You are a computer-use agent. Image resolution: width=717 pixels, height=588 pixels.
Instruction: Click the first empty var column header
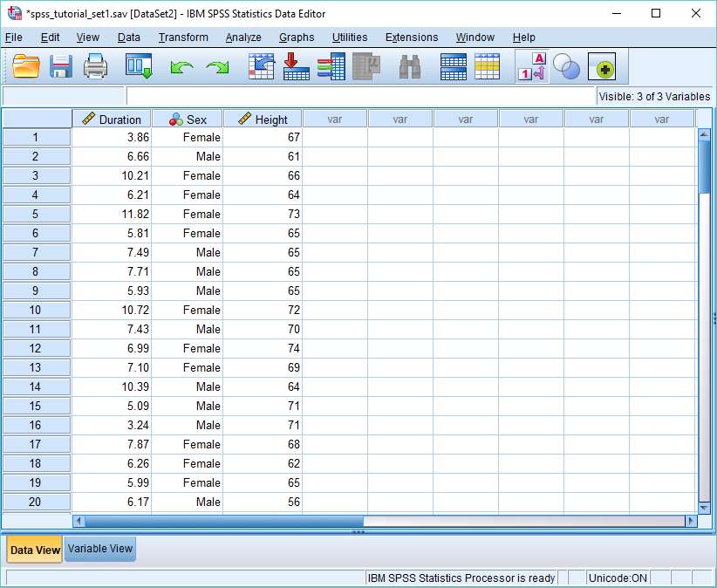(x=335, y=120)
